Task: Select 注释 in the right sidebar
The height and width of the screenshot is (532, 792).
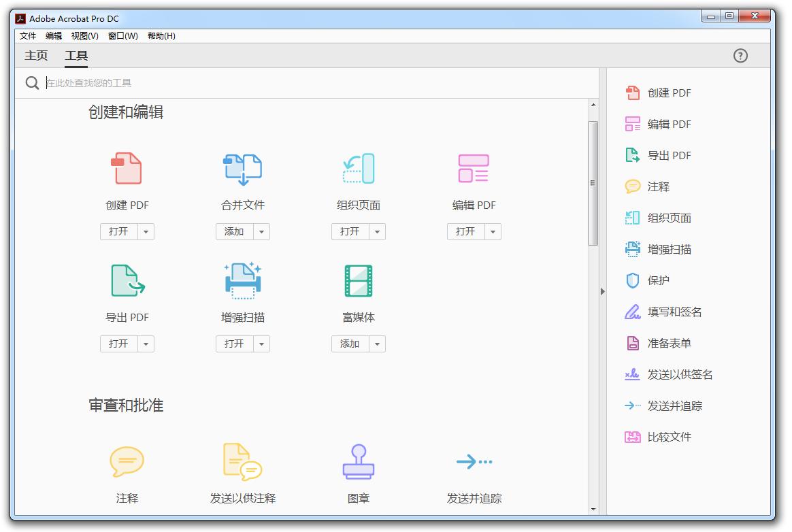Action: pos(648,187)
